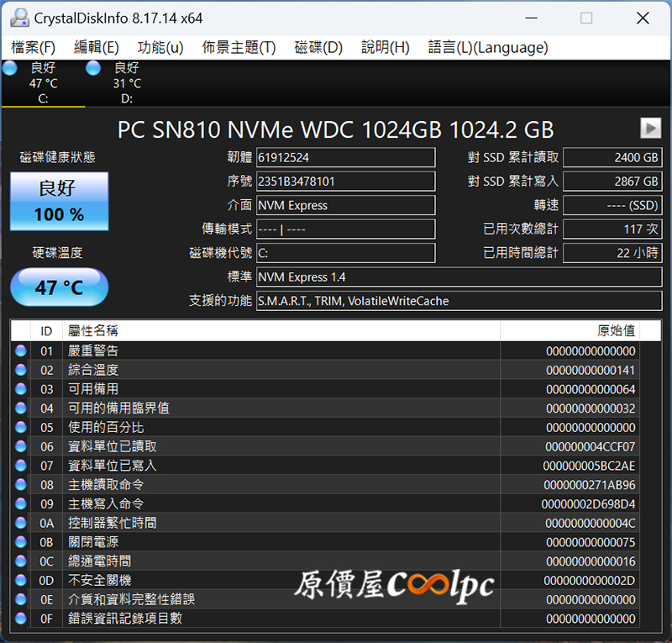Click the ID column header
This screenshot has width=672, height=643.
[x=46, y=330]
